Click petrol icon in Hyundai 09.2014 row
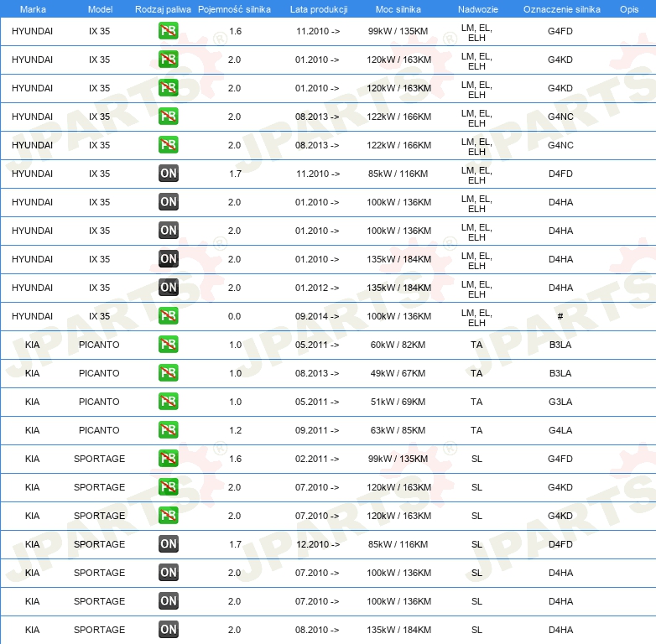Image resolution: width=656 pixels, height=644 pixels. [168, 316]
